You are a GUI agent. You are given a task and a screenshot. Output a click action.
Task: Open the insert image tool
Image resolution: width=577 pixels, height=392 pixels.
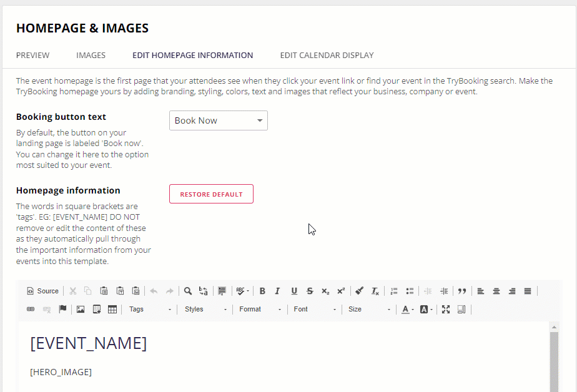(81, 309)
